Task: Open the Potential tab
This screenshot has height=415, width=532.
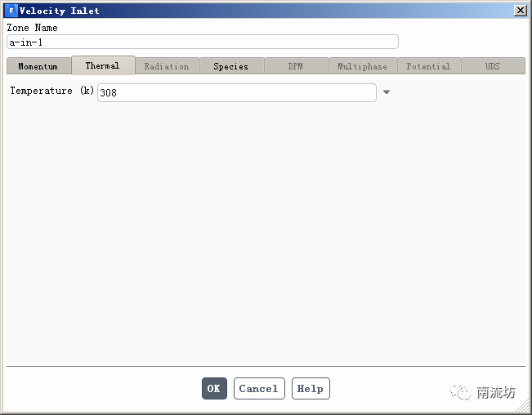Action: point(429,66)
